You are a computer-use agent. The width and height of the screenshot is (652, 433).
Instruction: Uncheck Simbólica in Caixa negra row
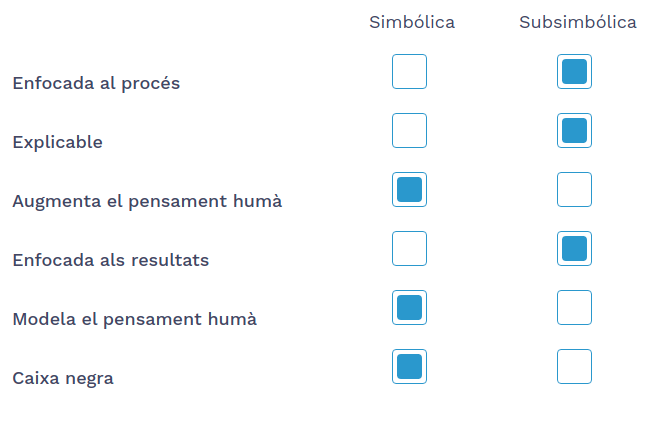coord(409,367)
